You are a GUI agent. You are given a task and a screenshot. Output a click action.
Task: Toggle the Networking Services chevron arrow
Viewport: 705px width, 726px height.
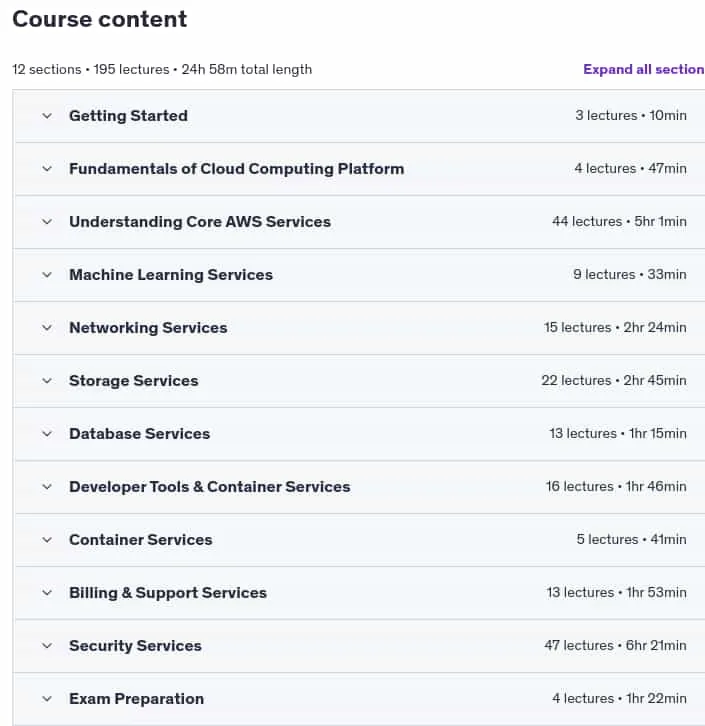(47, 328)
